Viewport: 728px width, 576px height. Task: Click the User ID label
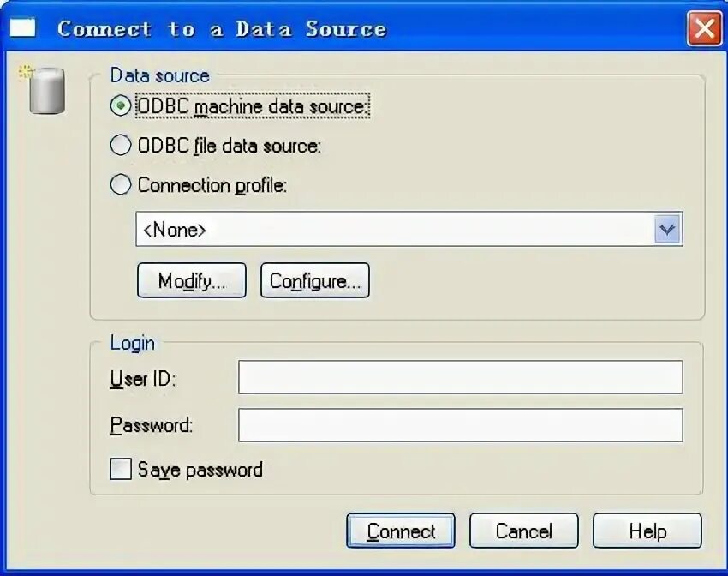tap(143, 379)
